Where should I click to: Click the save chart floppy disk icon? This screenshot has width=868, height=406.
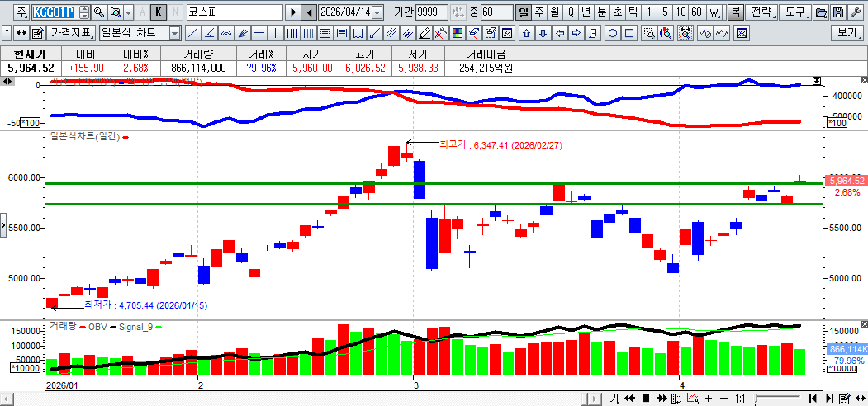coord(837,12)
